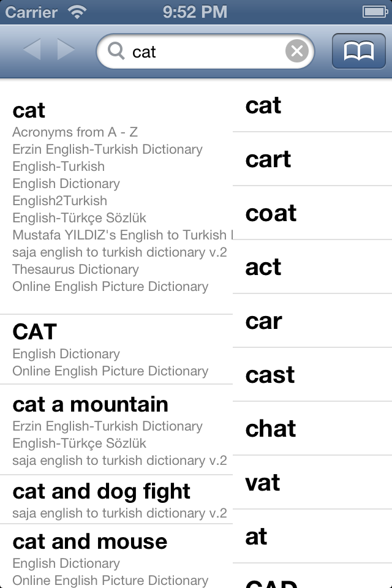Tap the forward navigation arrow
Image resolution: width=392 pixels, height=588 pixels.
(x=66, y=50)
